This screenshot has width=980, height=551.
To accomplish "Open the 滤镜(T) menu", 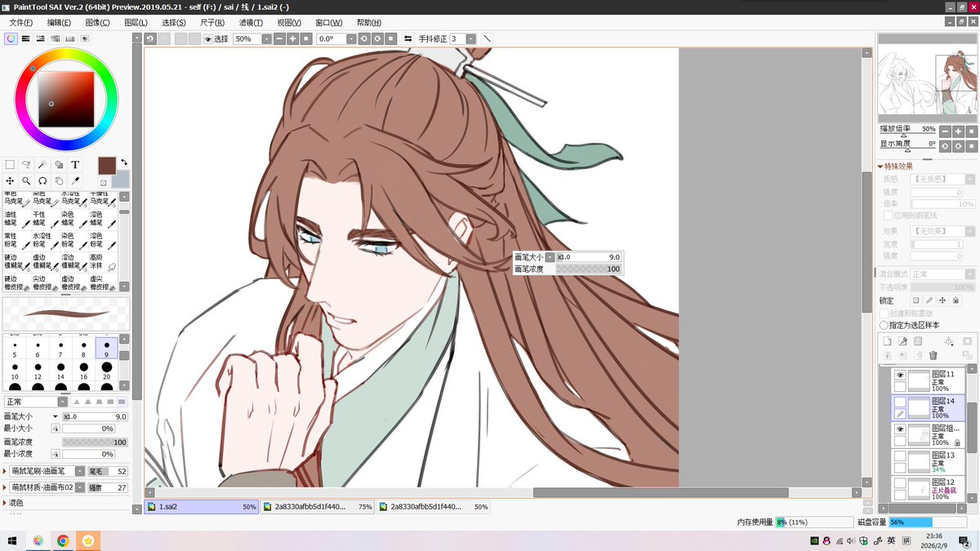I will coord(251,22).
